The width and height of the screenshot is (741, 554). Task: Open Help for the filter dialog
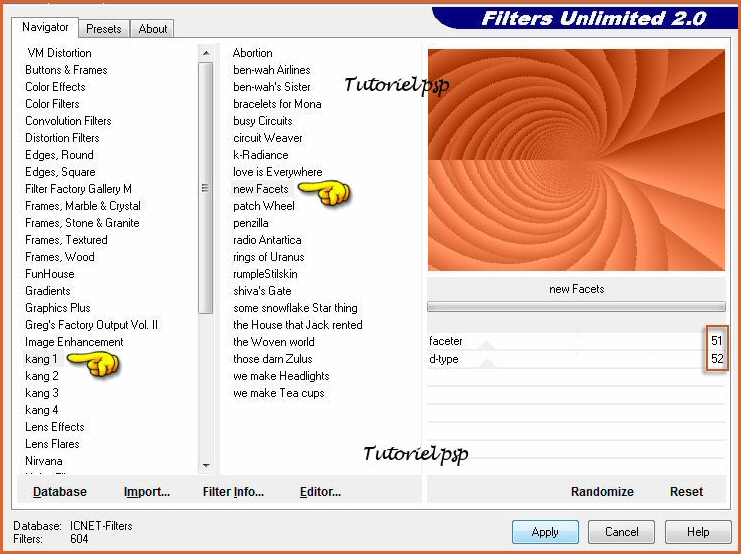click(698, 532)
